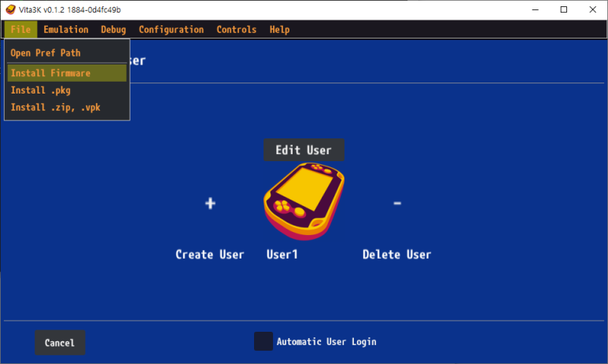
Task: Click the Edit User button
Action: point(304,150)
